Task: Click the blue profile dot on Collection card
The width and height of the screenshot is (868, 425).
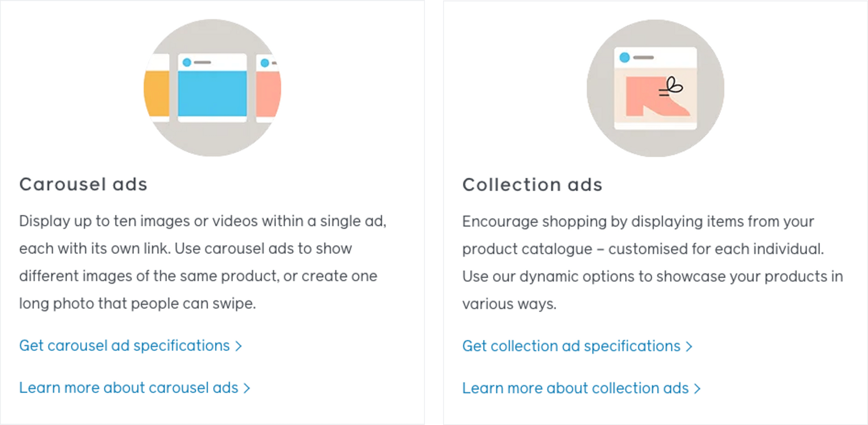Action: pyautogui.click(x=624, y=57)
